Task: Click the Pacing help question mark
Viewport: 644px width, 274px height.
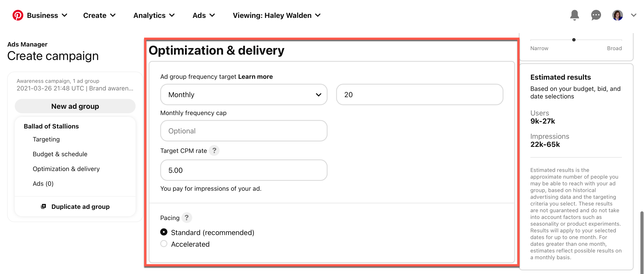Action: click(x=186, y=218)
